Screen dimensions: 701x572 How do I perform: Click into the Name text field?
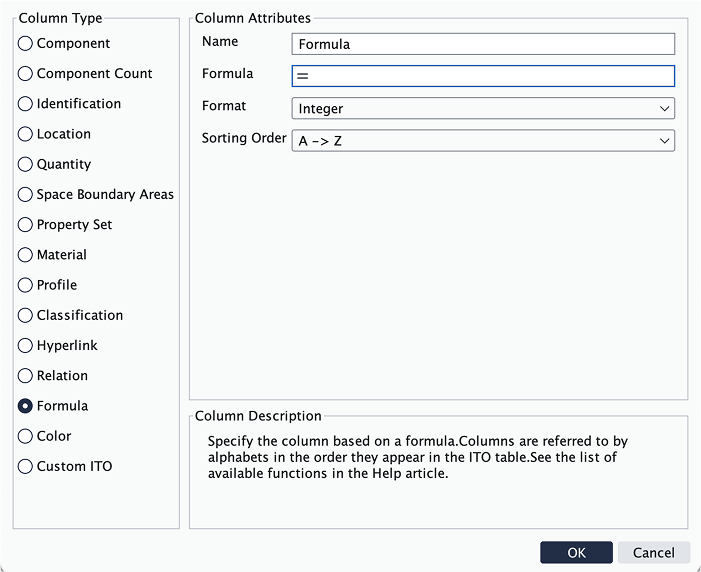(483, 44)
